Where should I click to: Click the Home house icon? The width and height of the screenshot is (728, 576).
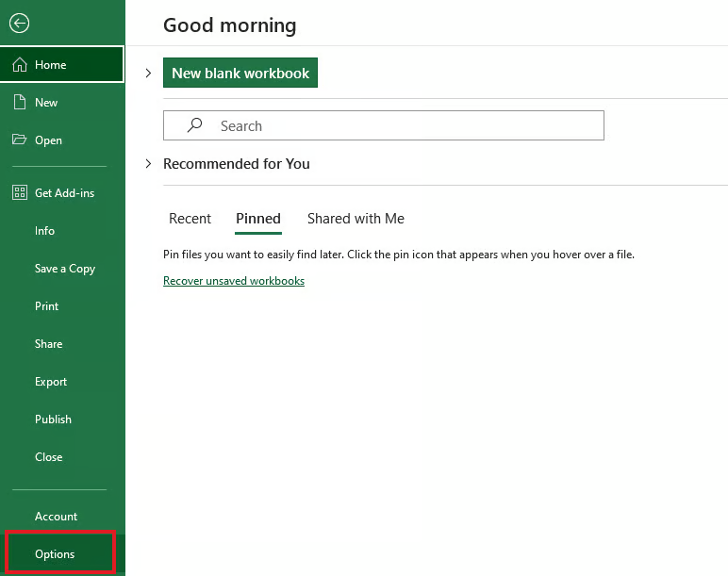pyautogui.click(x=19, y=65)
